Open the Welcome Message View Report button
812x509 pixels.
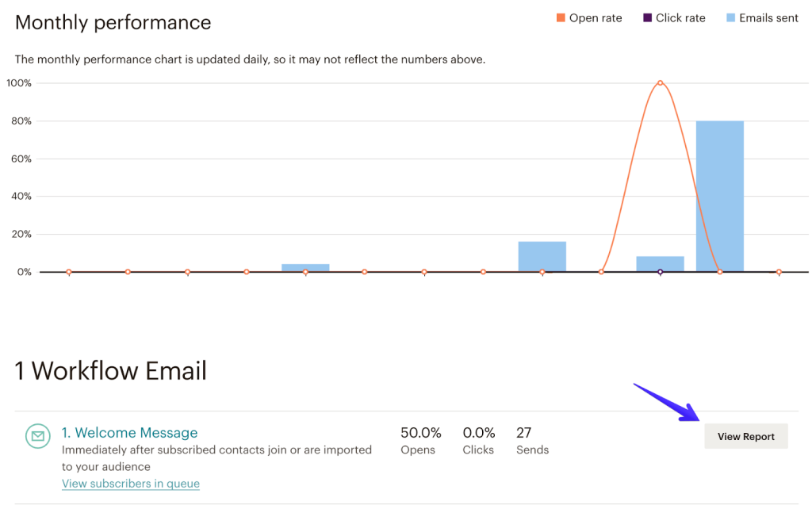745,435
